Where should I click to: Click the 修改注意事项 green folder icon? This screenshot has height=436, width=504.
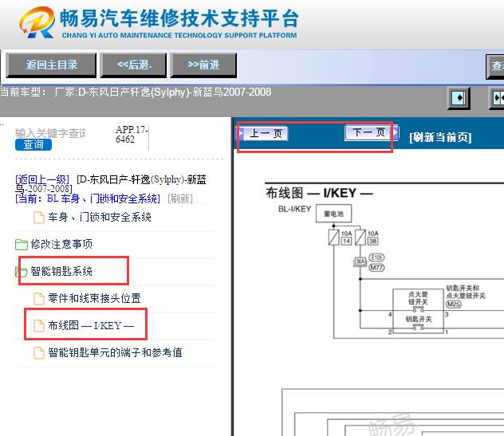click(22, 245)
